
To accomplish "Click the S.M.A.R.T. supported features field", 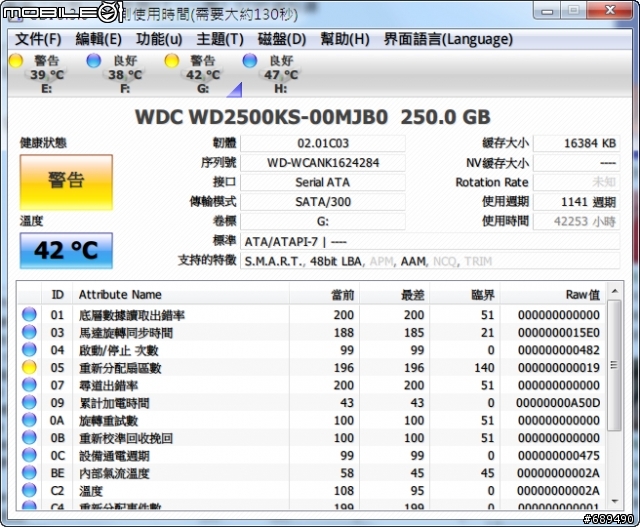I will click(x=430, y=261).
